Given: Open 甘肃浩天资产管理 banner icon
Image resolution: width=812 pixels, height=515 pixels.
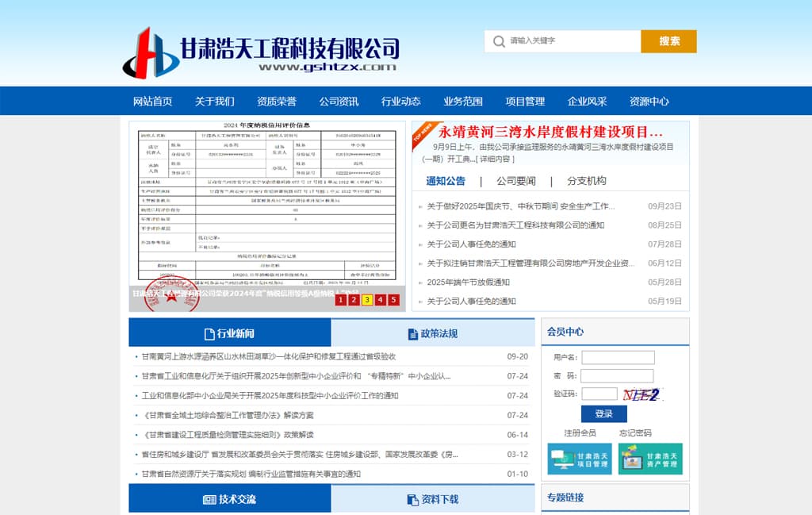Looking at the screenshot, I should pyautogui.click(x=650, y=459).
